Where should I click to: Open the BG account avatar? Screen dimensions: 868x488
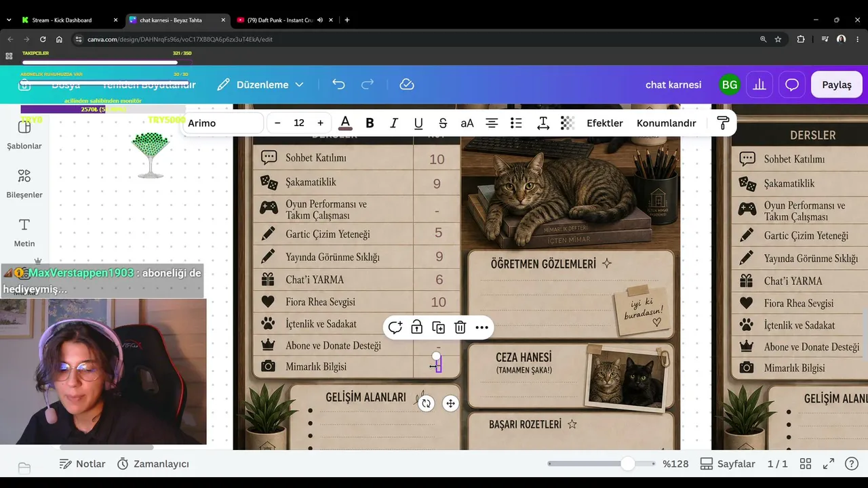[730, 85]
